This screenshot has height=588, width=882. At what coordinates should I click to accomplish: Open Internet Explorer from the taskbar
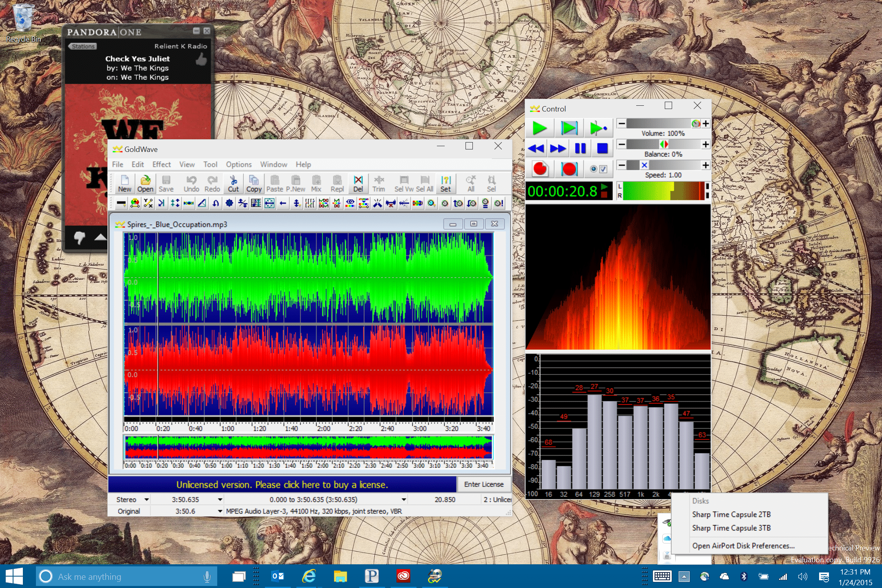[x=309, y=577]
